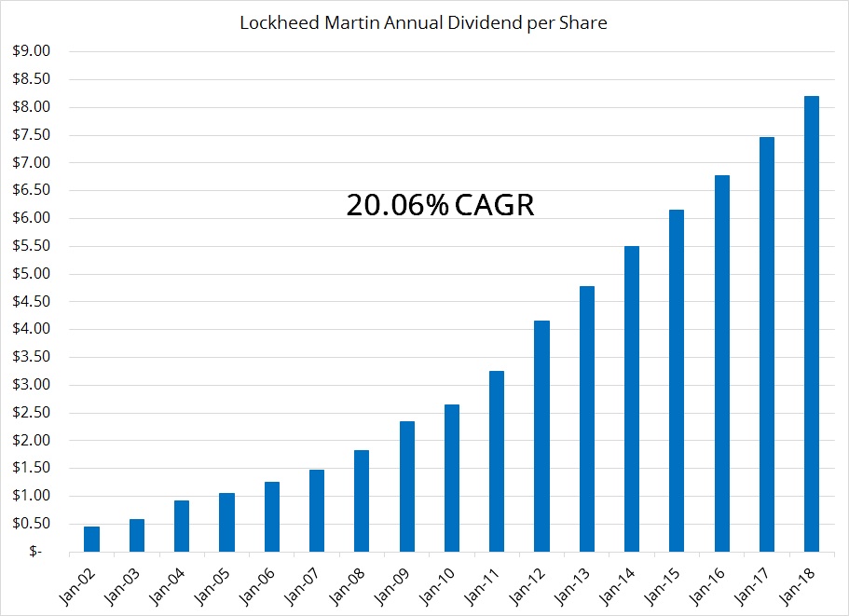Click the $6.50 y-axis label

pos(32,190)
